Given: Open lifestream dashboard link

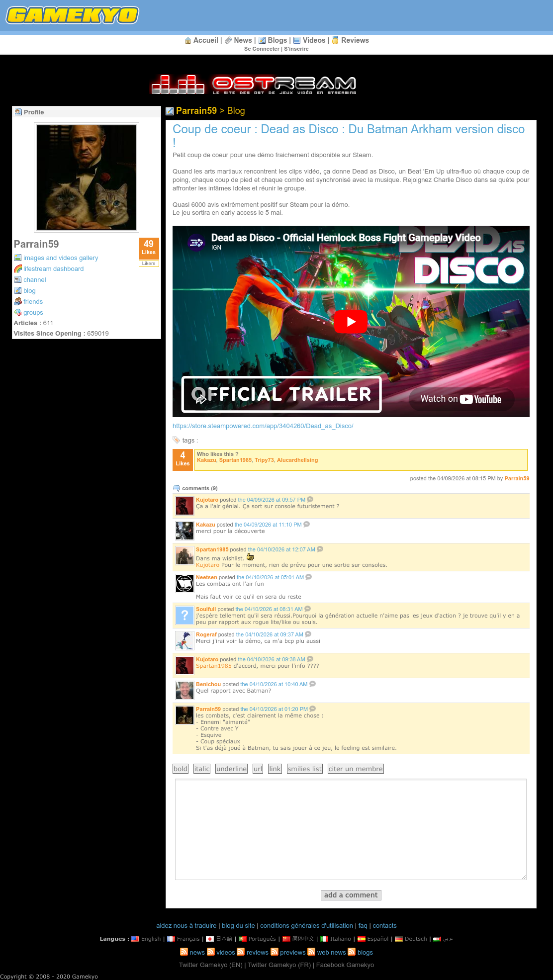Looking at the screenshot, I should click(x=53, y=268).
